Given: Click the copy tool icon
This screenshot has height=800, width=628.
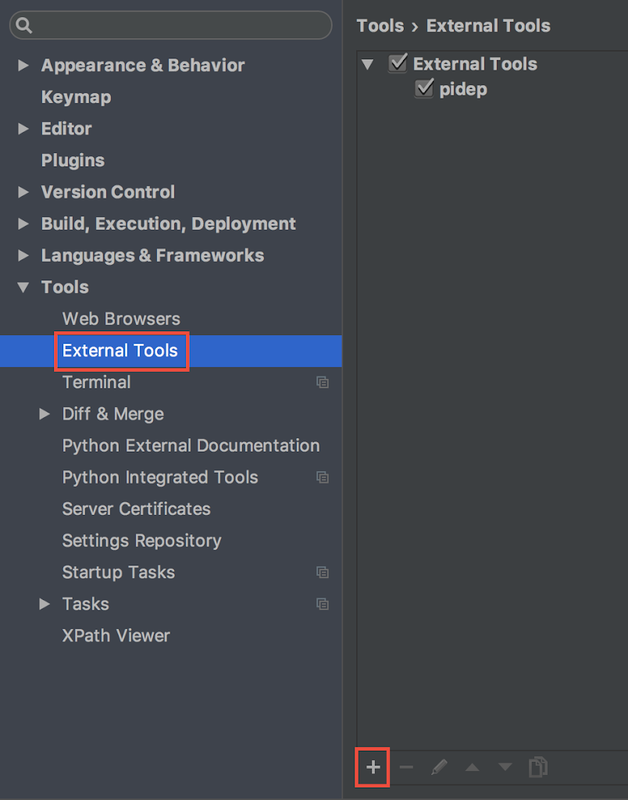Looking at the screenshot, I should click(538, 767).
